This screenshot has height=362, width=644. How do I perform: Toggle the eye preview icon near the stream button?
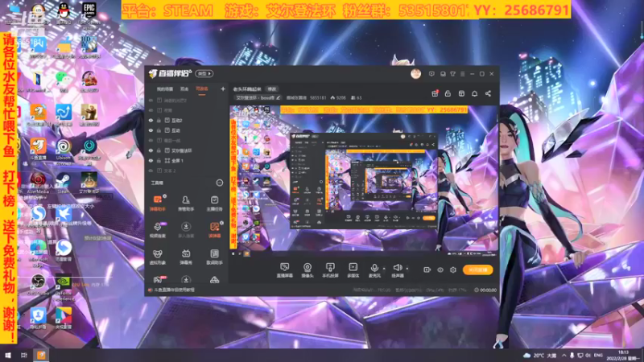(x=440, y=269)
